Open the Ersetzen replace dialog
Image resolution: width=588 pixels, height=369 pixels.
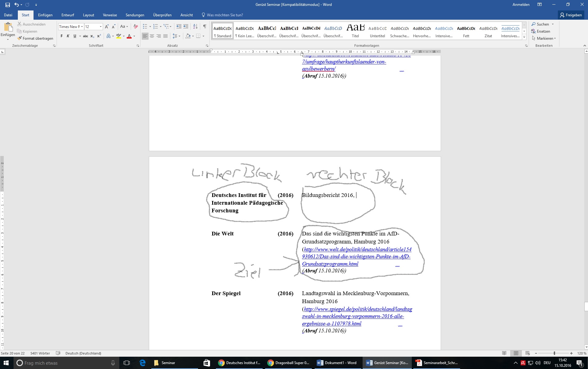[541, 31]
